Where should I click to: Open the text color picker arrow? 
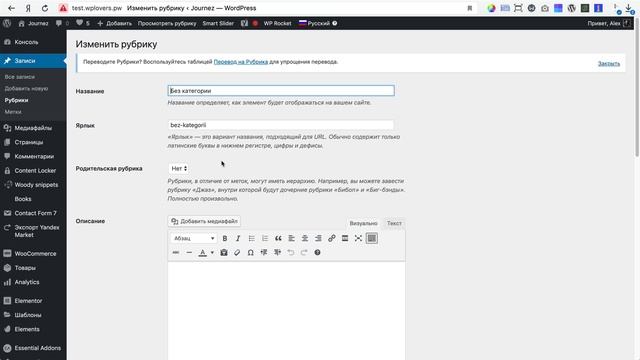pyautogui.click(x=212, y=253)
